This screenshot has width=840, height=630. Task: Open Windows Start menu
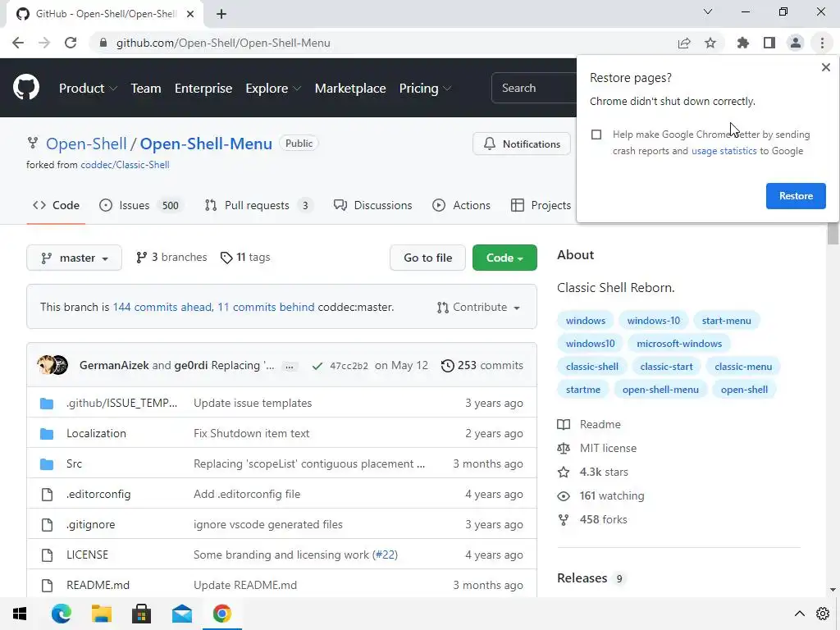pyautogui.click(x=20, y=614)
